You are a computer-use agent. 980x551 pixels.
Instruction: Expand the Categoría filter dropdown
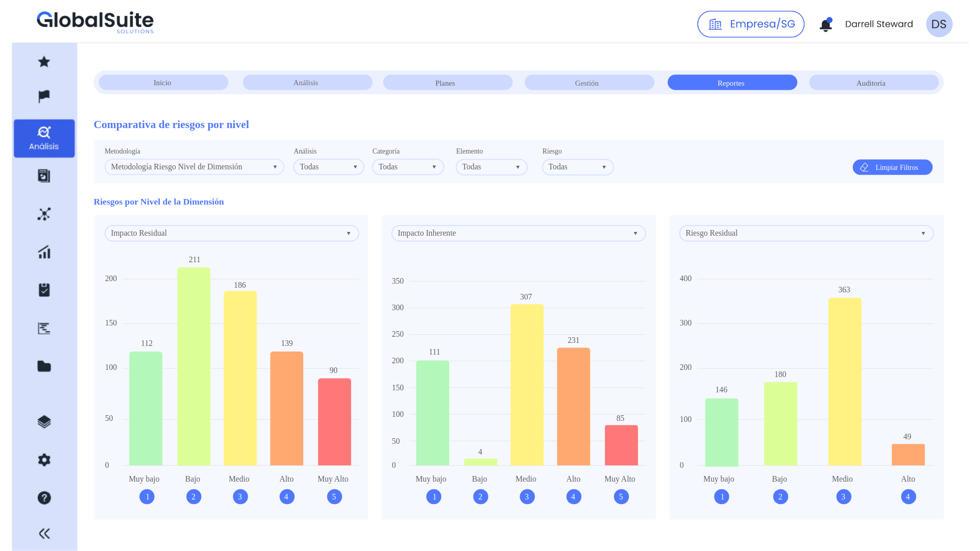tap(407, 167)
